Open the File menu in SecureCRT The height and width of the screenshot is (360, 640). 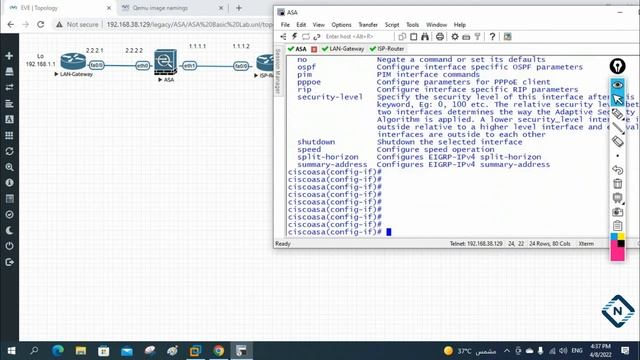point(285,25)
